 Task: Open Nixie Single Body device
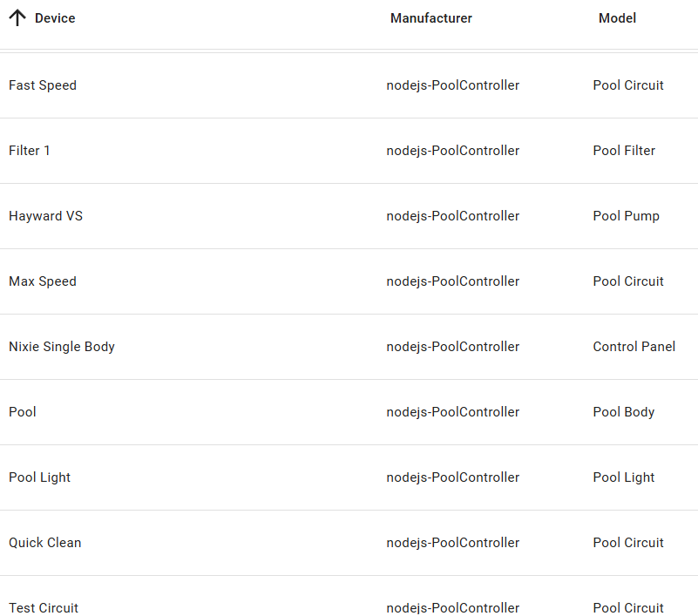pos(62,347)
